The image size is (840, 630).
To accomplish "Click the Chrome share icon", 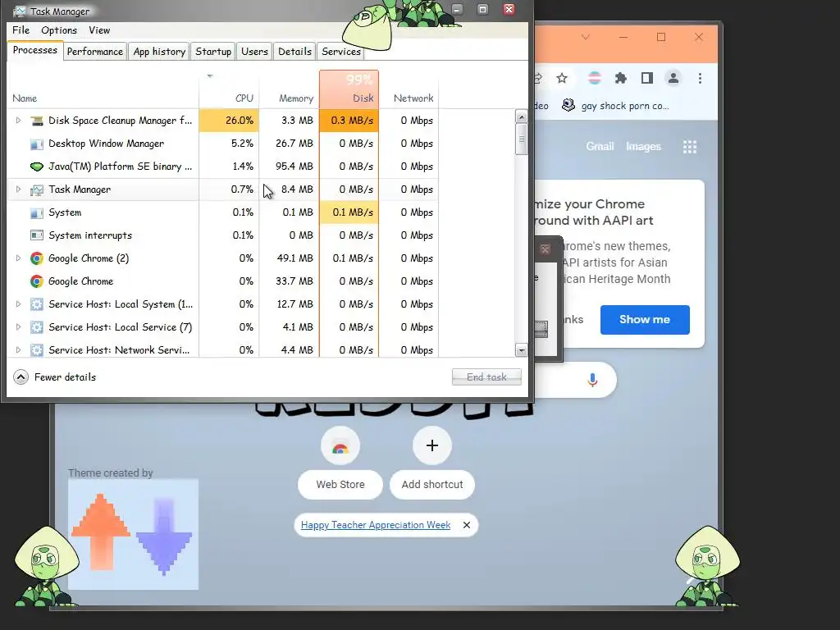I will pos(538,79).
